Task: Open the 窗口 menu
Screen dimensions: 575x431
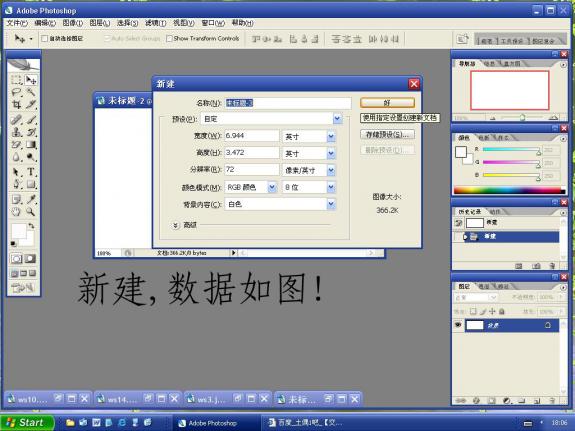Action: 213,23
